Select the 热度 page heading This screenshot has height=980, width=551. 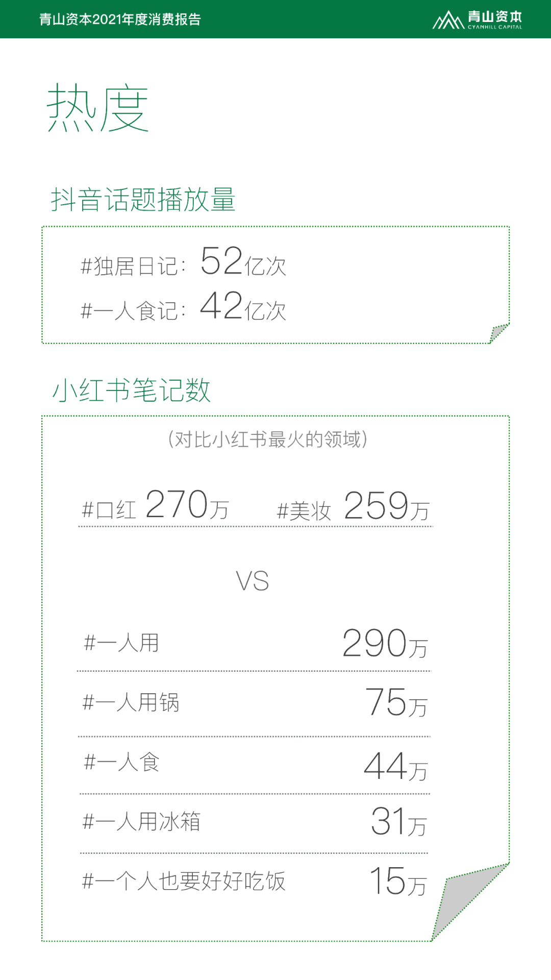pyautogui.click(x=97, y=108)
